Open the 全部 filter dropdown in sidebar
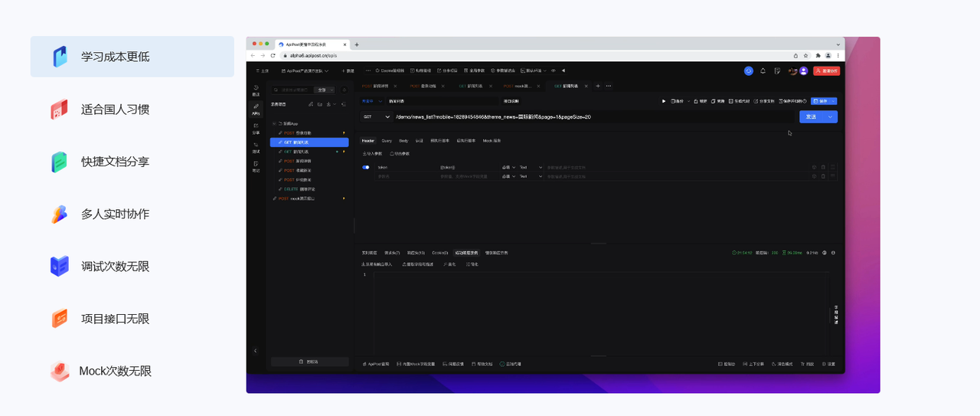 pyautogui.click(x=325, y=90)
